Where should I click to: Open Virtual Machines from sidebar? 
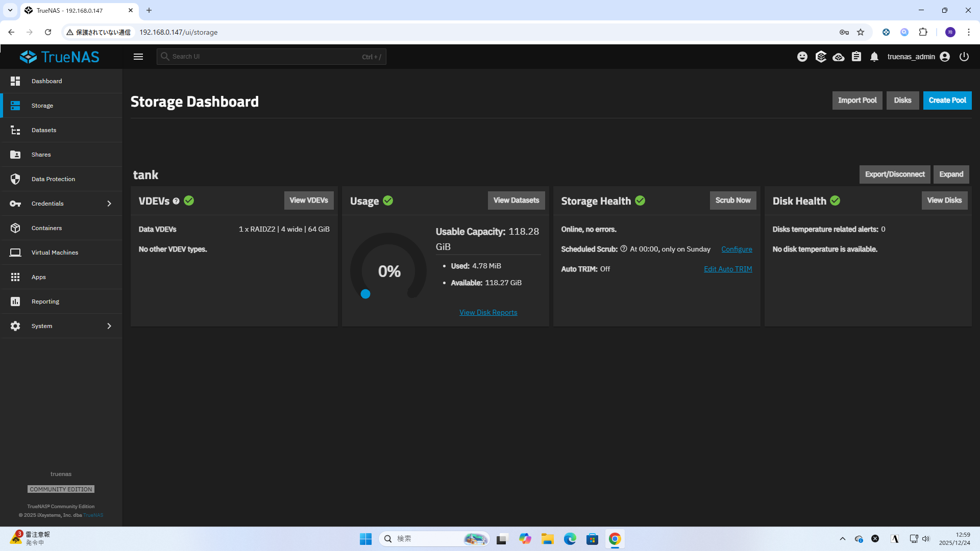tap(55, 253)
